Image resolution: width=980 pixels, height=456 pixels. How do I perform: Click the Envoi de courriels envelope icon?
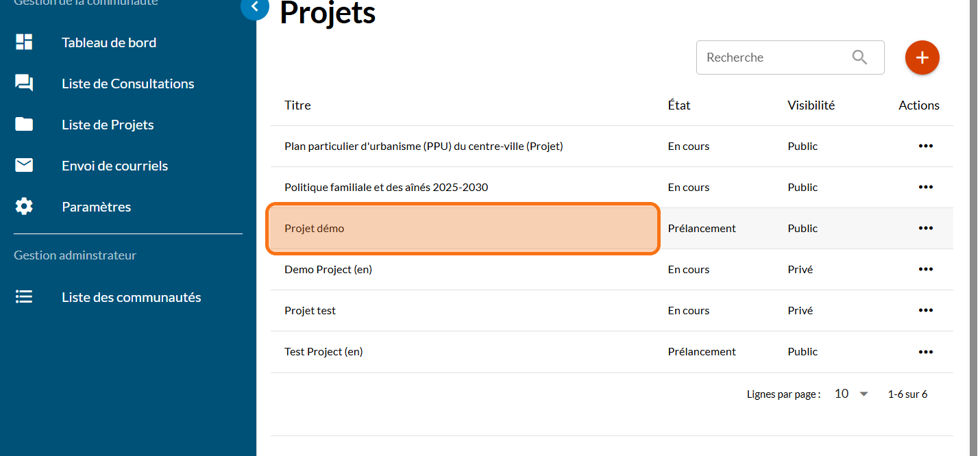(24, 166)
